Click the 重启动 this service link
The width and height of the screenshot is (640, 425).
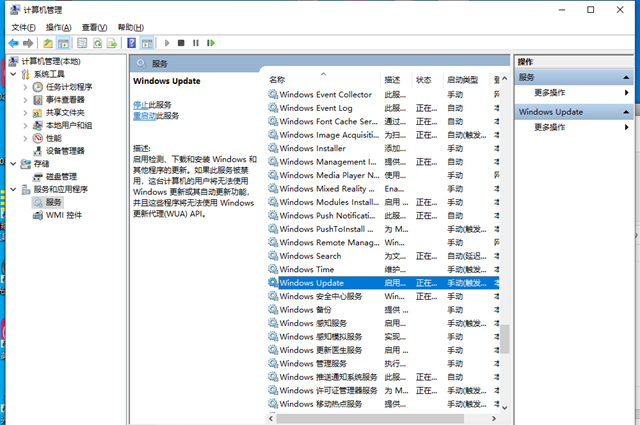(144, 116)
